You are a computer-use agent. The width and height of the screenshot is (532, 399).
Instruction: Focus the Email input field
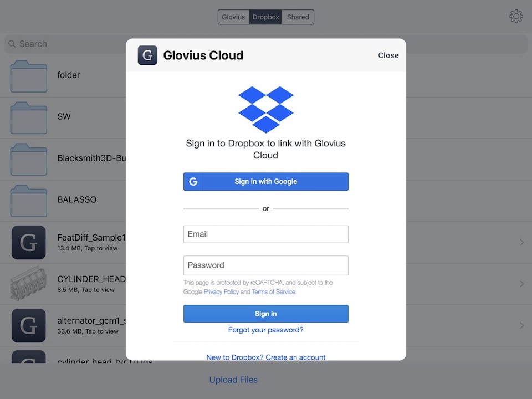(x=265, y=234)
